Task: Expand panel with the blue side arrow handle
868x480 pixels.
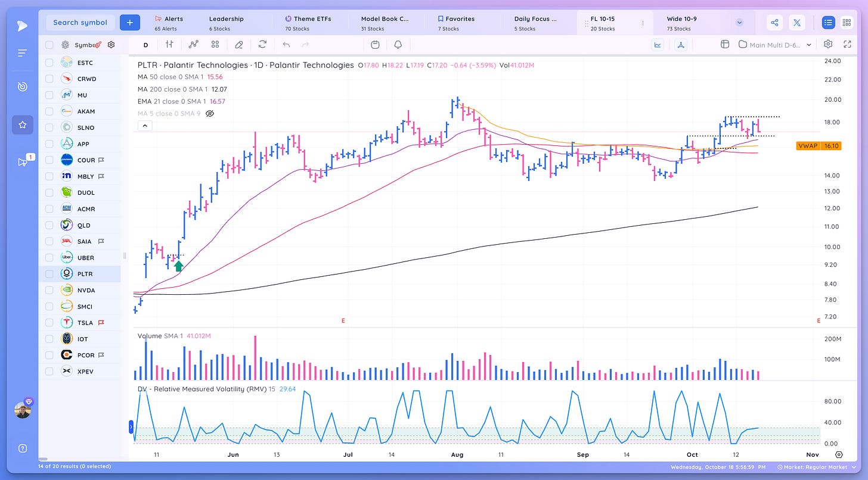Action: pyautogui.click(x=131, y=426)
